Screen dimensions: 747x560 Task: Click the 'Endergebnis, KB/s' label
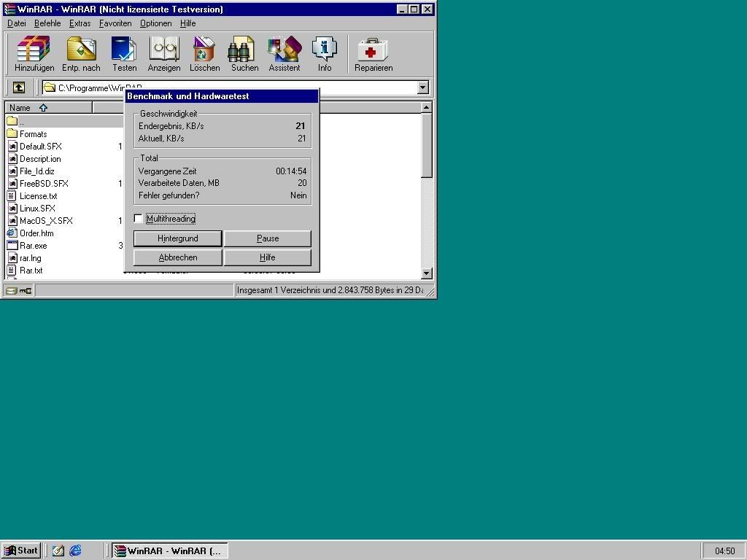(171, 126)
